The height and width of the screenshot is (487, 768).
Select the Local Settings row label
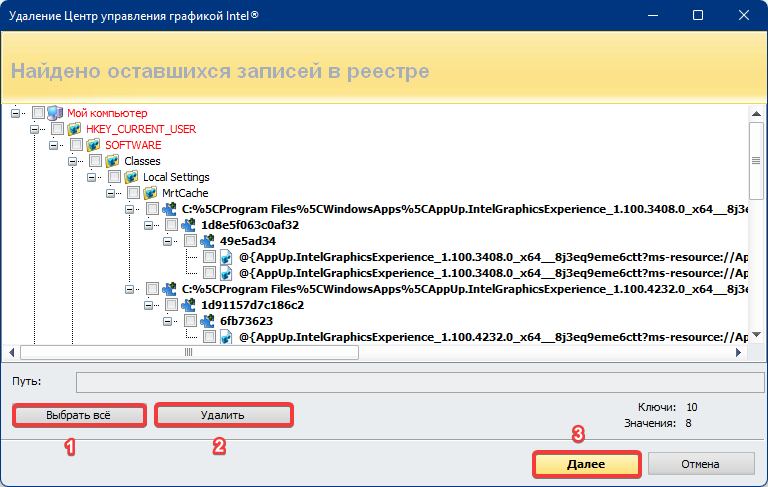tap(176, 177)
